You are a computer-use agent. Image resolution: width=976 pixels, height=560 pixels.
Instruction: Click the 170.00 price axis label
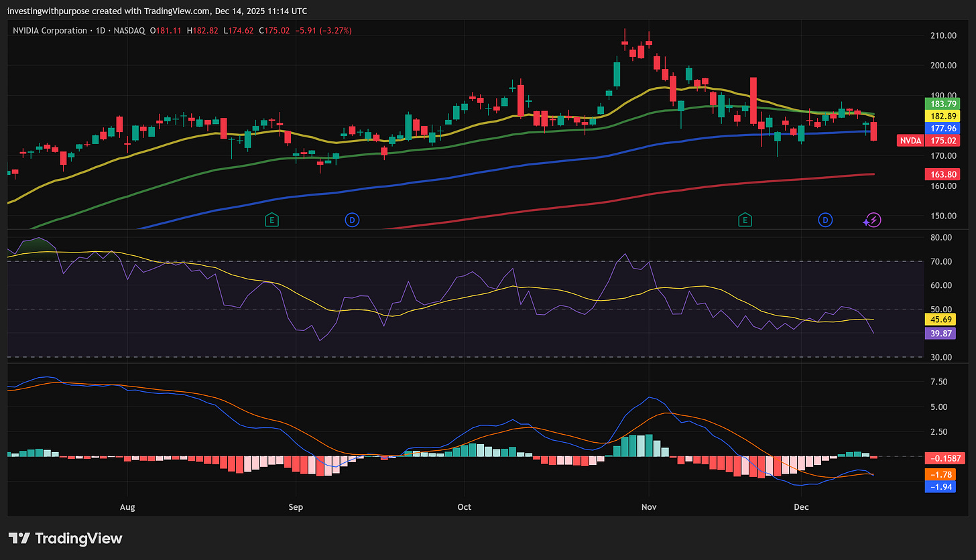(944, 156)
